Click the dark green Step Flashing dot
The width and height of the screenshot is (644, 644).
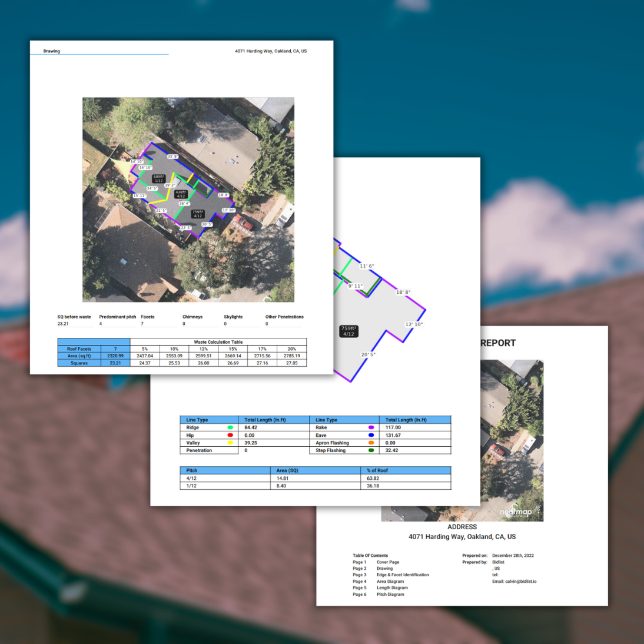click(x=371, y=450)
